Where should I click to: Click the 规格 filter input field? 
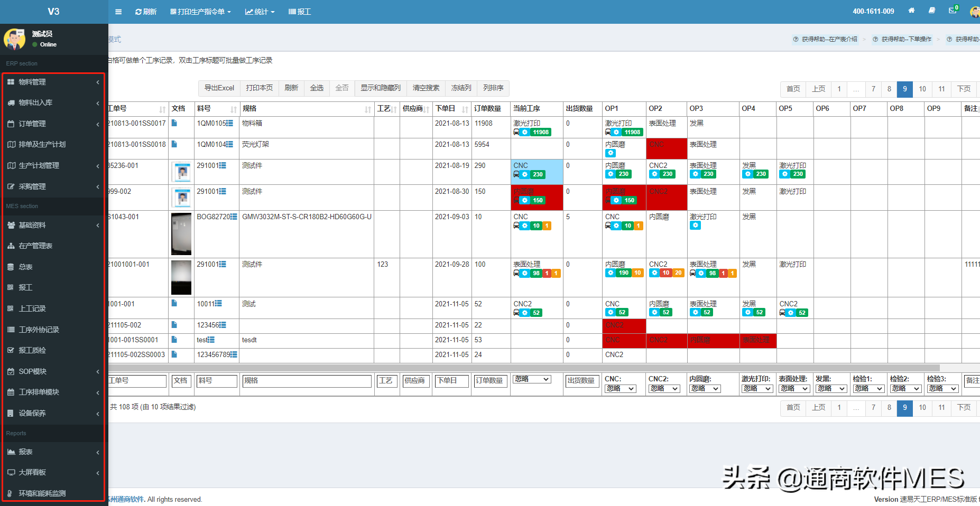pos(307,381)
